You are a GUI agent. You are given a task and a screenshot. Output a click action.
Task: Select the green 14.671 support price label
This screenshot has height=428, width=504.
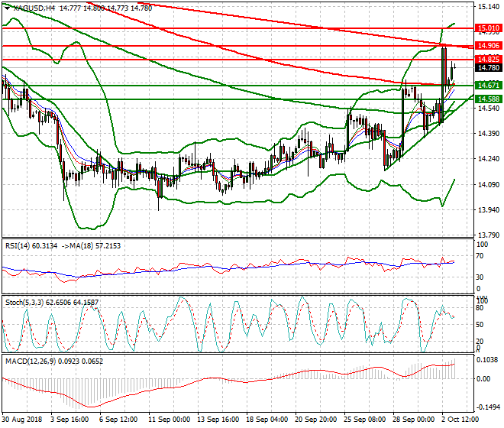pos(489,86)
